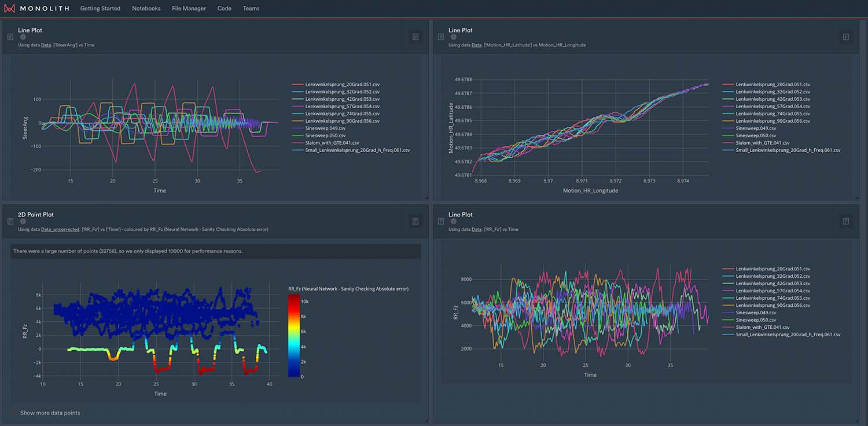Click the large number of points notice message
The width and height of the screenshot is (868, 426).
[x=215, y=251]
